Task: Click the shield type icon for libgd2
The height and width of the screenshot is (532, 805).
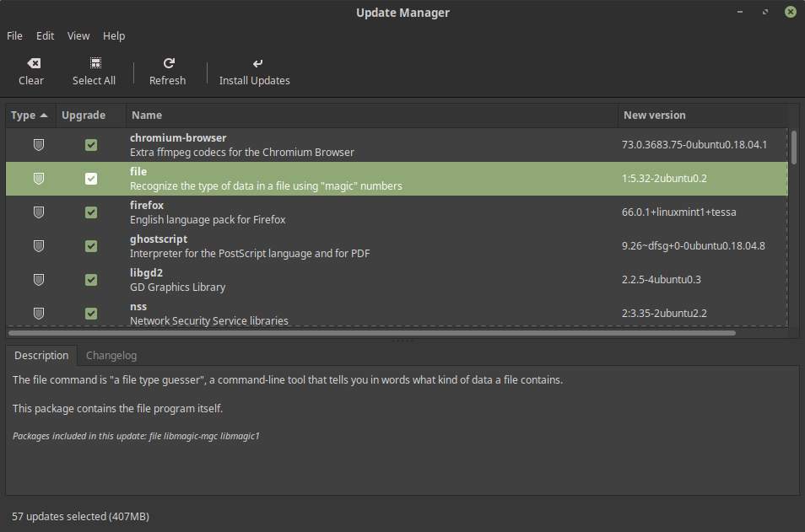Action: [x=39, y=280]
